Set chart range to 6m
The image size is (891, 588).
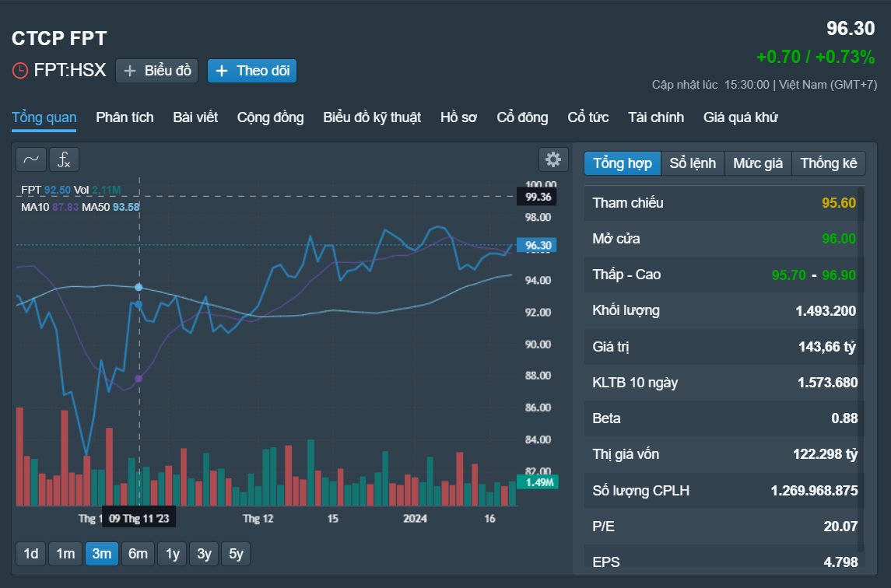[x=138, y=554]
